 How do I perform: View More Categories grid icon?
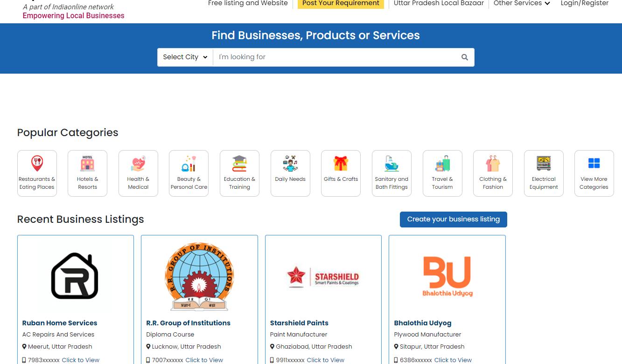594,163
